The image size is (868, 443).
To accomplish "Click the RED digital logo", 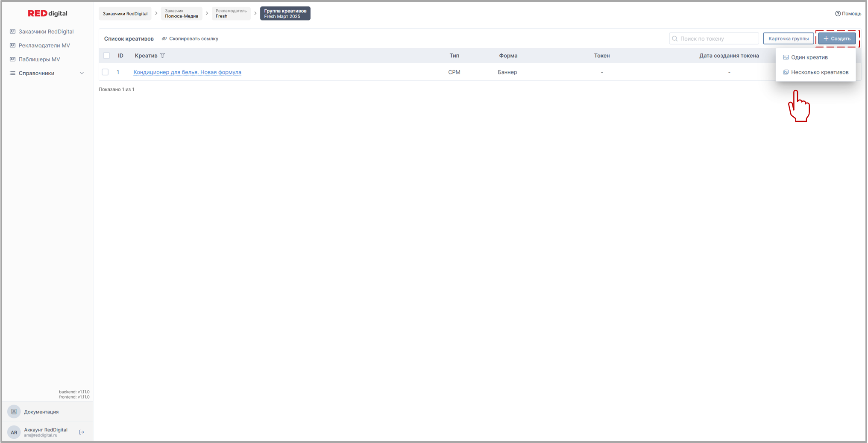I will (47, 13).
